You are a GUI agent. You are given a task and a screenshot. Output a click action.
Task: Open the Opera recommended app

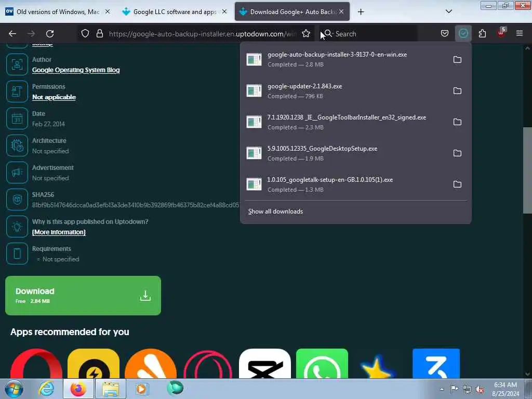[36, 363]
